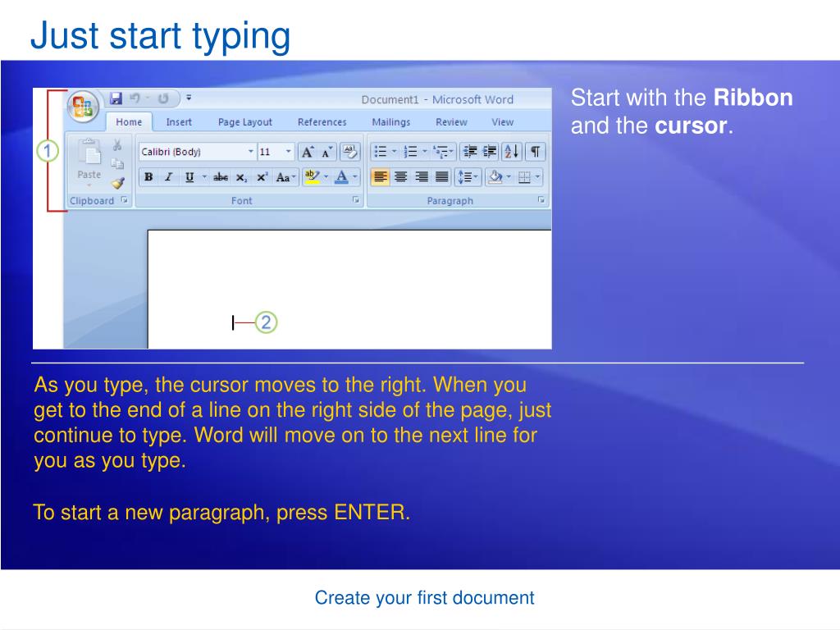Screen dimensions: 840x630
Task: Open the underline style dropdown arrow
Action: pos(204,177)
